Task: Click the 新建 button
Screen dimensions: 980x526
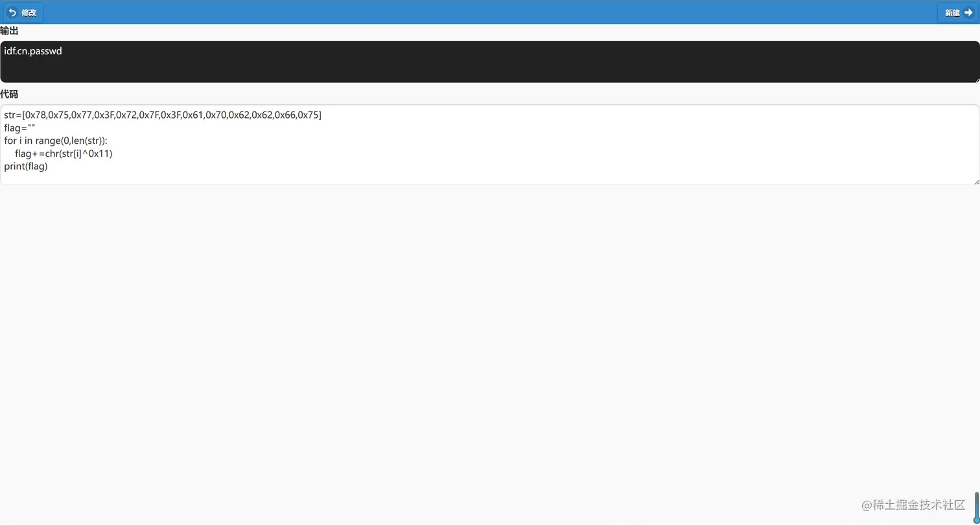Action: 957,12
